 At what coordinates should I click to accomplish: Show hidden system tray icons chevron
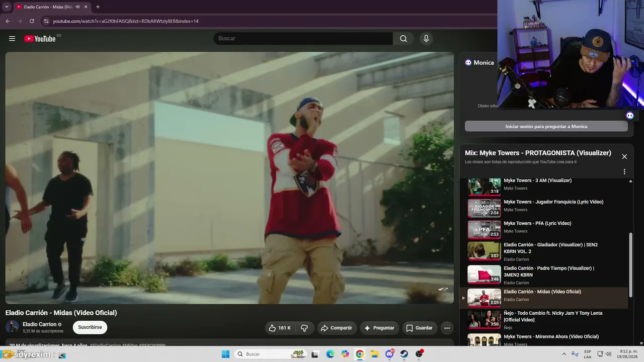click(x=564, y=354)
